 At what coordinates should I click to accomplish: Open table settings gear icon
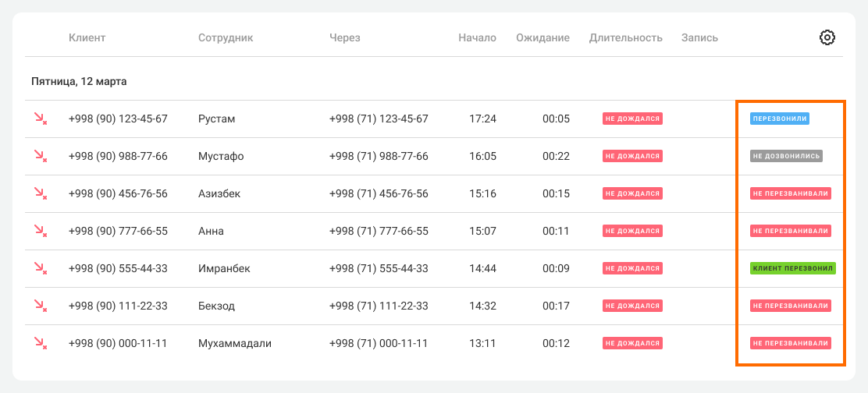coord(827,37)
